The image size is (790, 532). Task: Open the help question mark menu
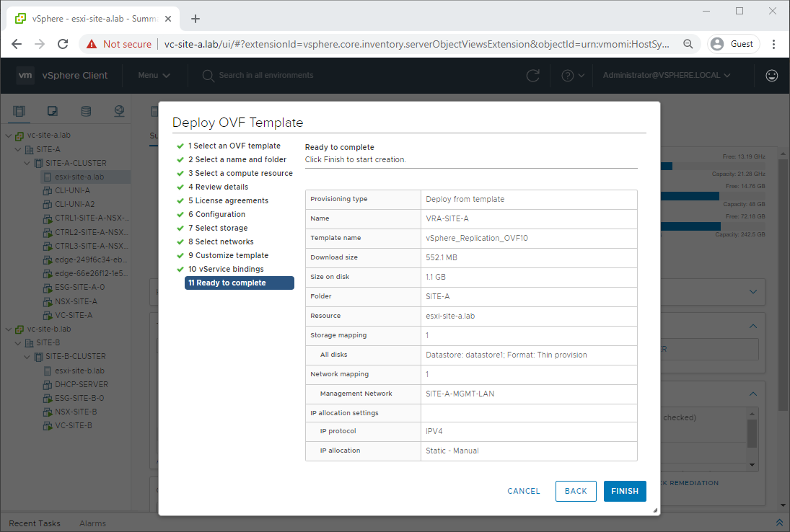tap(573, 76)
